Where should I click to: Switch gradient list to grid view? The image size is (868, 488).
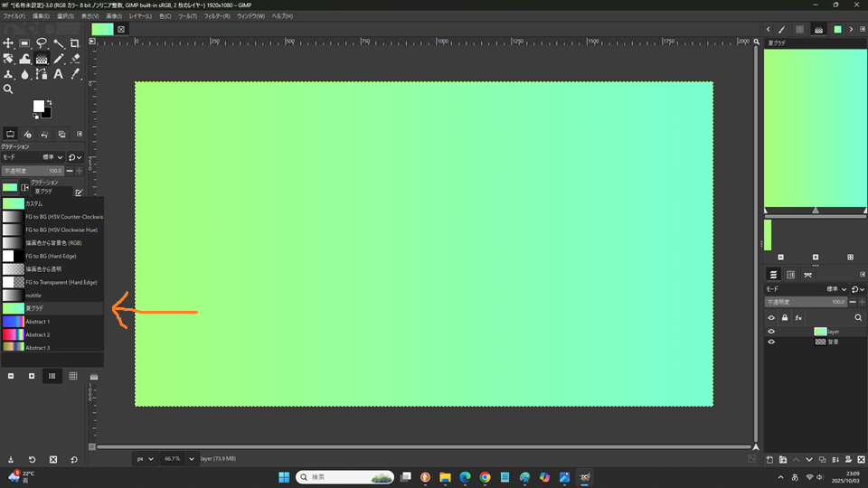tap(73, 376)
